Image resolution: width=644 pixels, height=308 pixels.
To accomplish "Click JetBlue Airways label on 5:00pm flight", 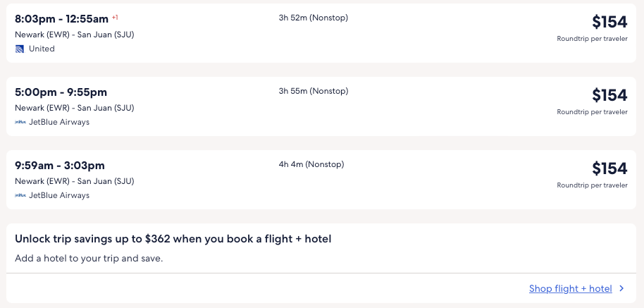I will (x=59, y=122).
